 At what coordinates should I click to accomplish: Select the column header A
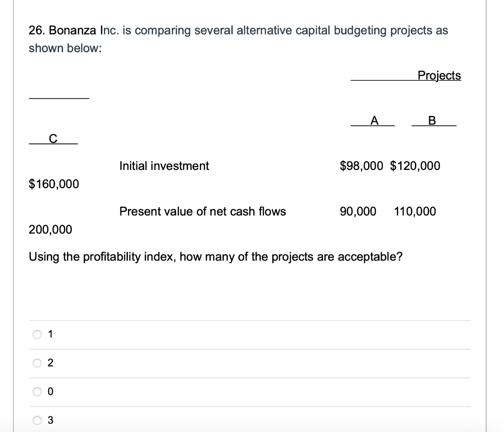(x=374, y=120)
